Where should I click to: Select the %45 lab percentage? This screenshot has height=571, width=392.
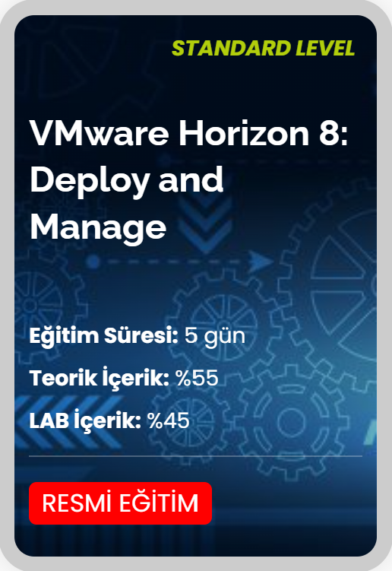pyautogui.click(x=169, y=420)
